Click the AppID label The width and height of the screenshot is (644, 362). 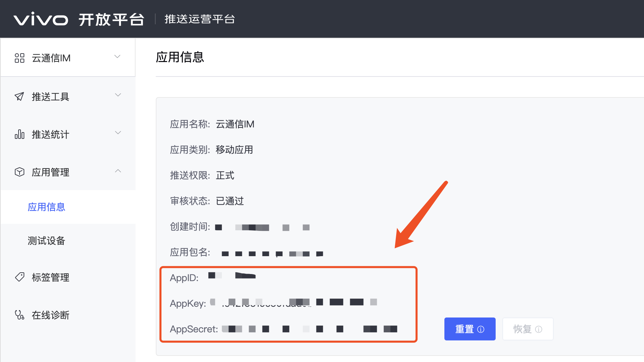click(x=184, y=278)
